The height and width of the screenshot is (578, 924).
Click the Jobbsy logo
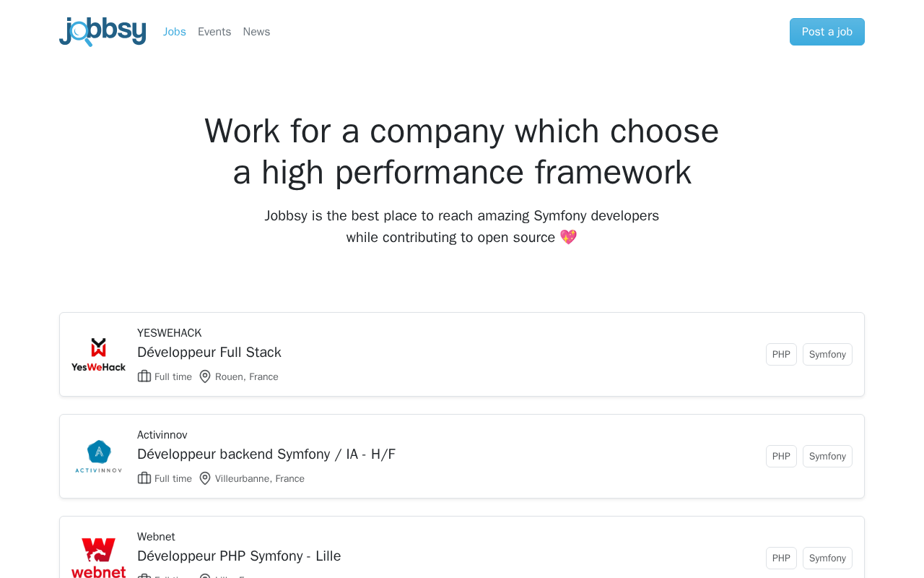click(x=103, y=32)
